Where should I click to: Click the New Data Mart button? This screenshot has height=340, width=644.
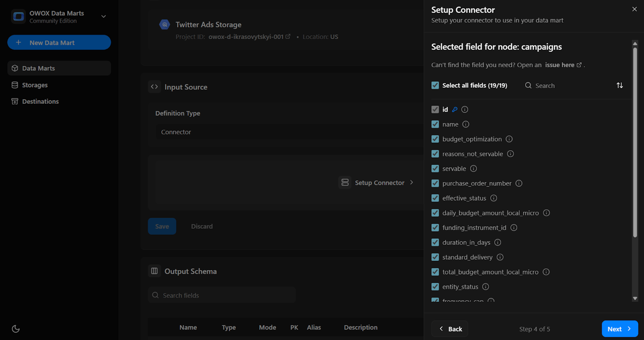(59, 42)
